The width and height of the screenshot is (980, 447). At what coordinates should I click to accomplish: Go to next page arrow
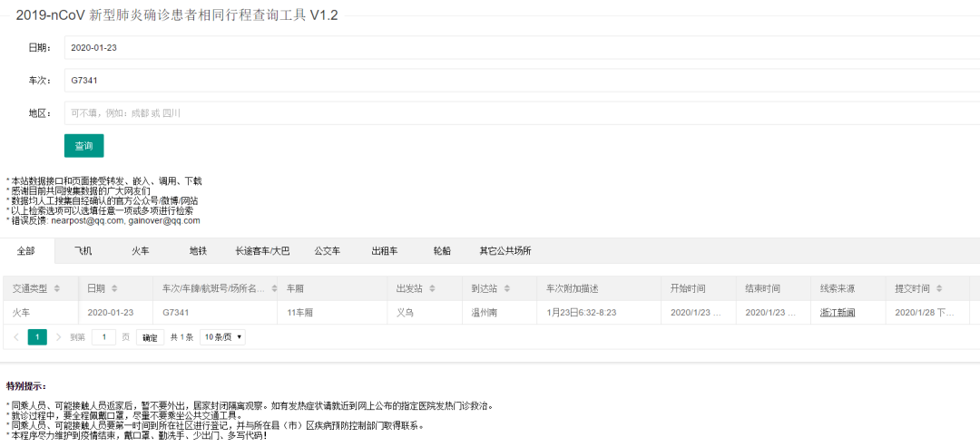[x=59, y=337]
